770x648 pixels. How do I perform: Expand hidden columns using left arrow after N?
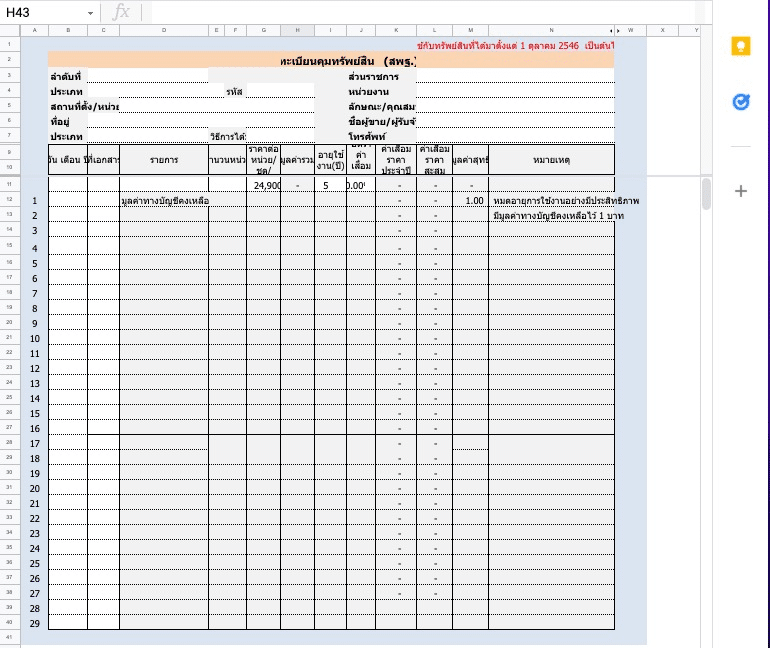[x=611, y=30]
